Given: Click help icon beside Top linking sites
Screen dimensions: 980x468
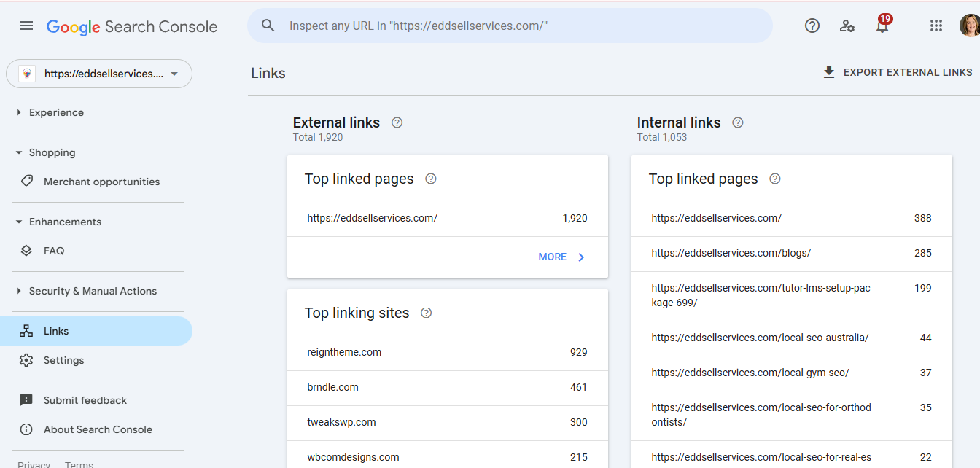Looking at the screenshot, I should tap(427, 313).
